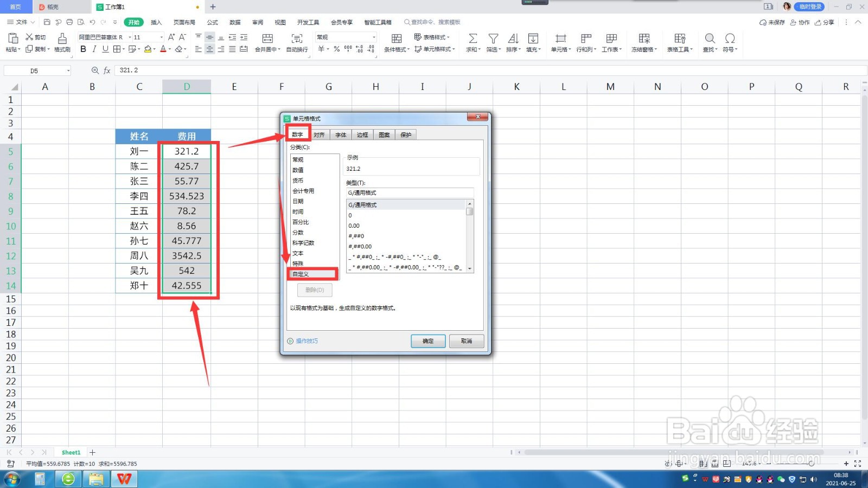Viewport: 868px width, 488px height.
Task: Select 百分比 (Percentage) category in the list
Action: [314, 222]
